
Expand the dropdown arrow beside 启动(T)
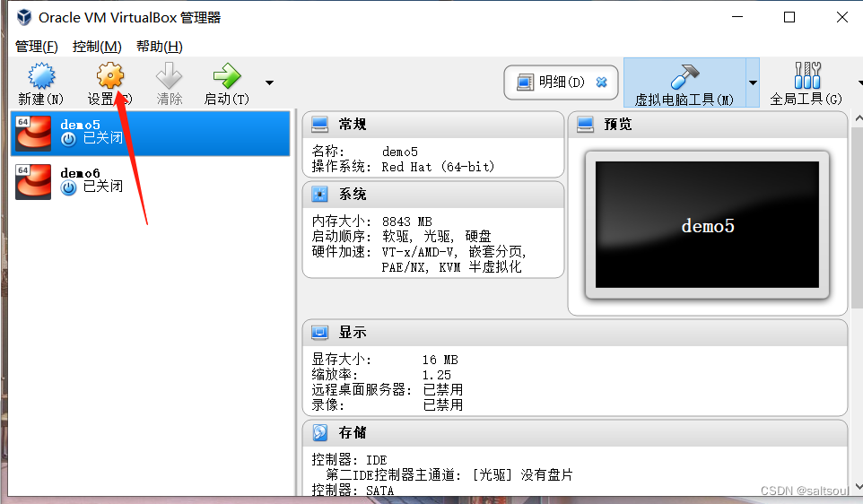point(269,83)
